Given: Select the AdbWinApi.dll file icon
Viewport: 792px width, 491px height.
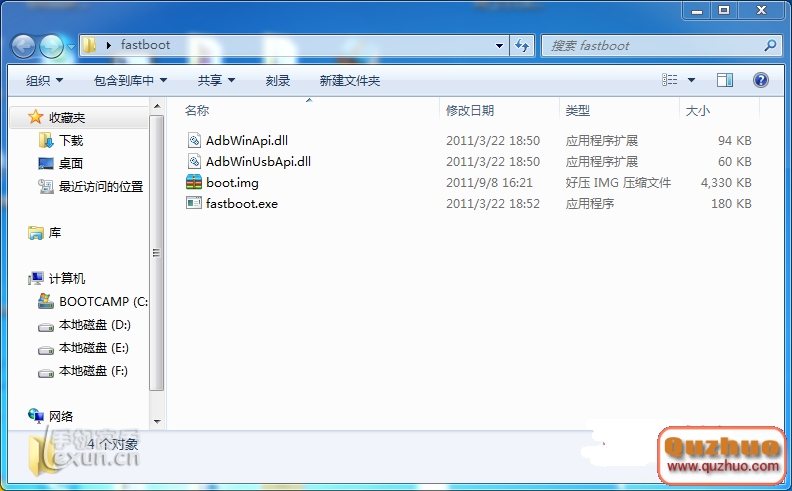Looking at the screenshot, I should pos(194,140).
